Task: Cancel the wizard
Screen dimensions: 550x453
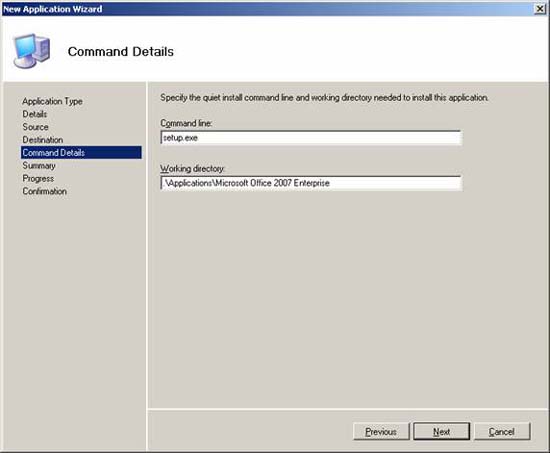Action: 502,432
